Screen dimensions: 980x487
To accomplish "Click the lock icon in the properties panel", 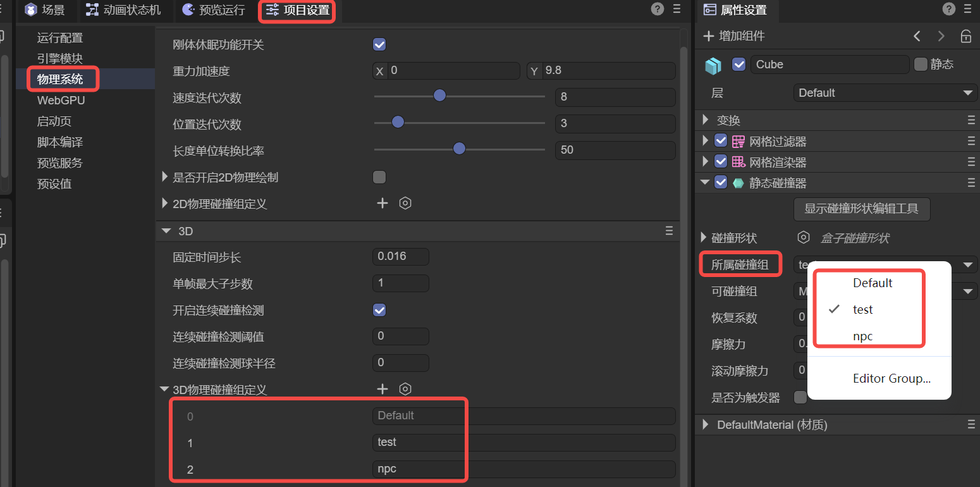I will click(965, 36).
